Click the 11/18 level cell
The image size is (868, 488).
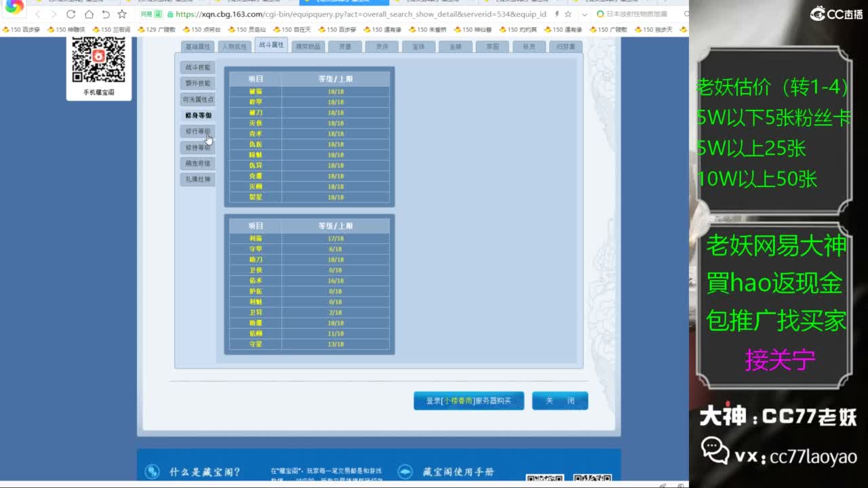pos(336,333)
